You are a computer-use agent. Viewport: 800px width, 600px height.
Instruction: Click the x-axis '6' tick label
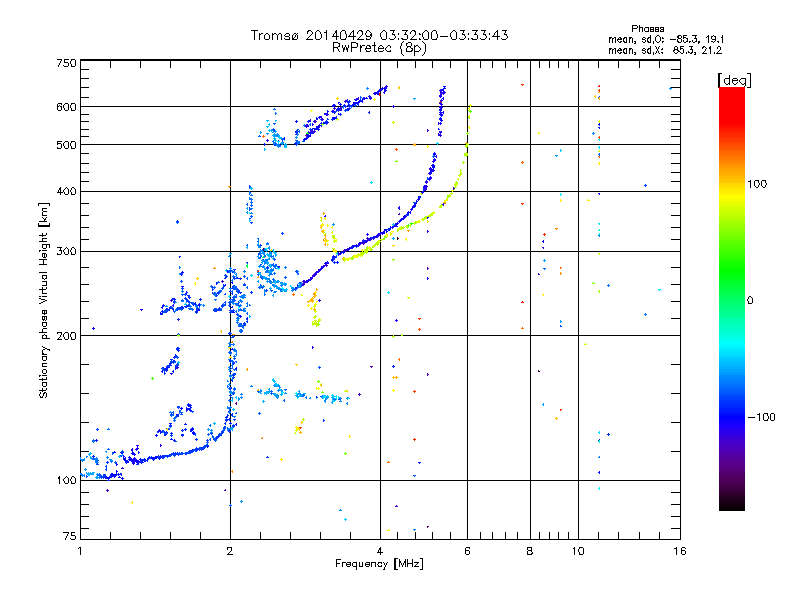point(467,551)
